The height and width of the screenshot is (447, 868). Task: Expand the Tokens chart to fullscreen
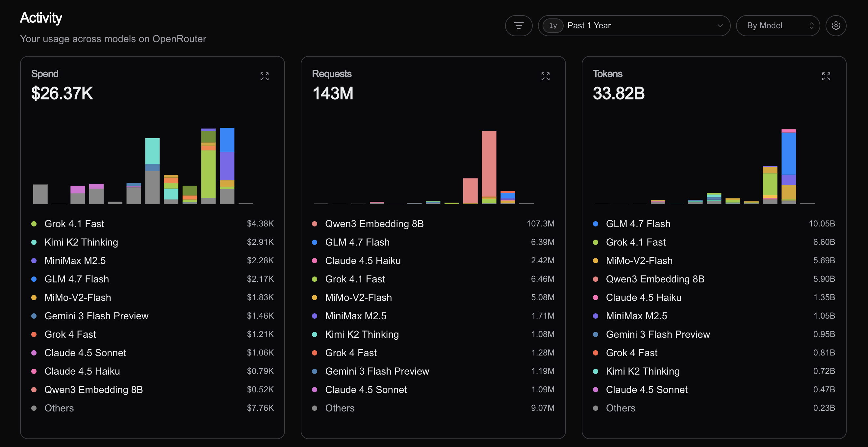point(826,76)
